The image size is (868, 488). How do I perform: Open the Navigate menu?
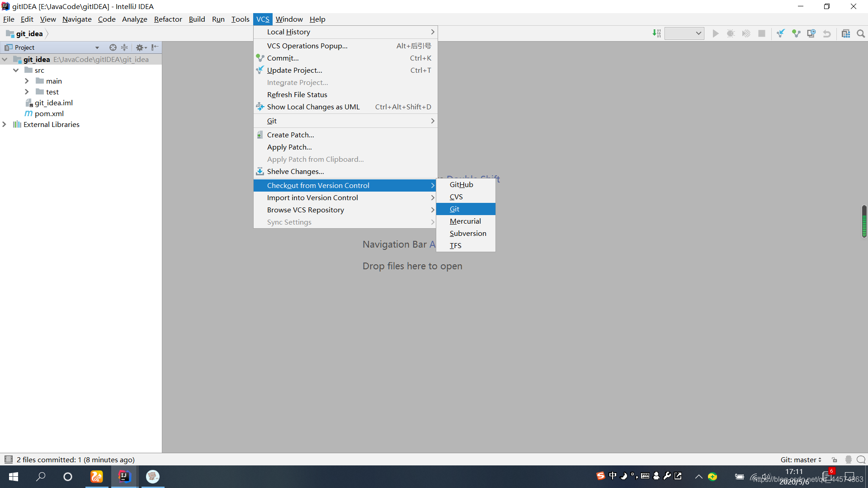pos(77,19)
